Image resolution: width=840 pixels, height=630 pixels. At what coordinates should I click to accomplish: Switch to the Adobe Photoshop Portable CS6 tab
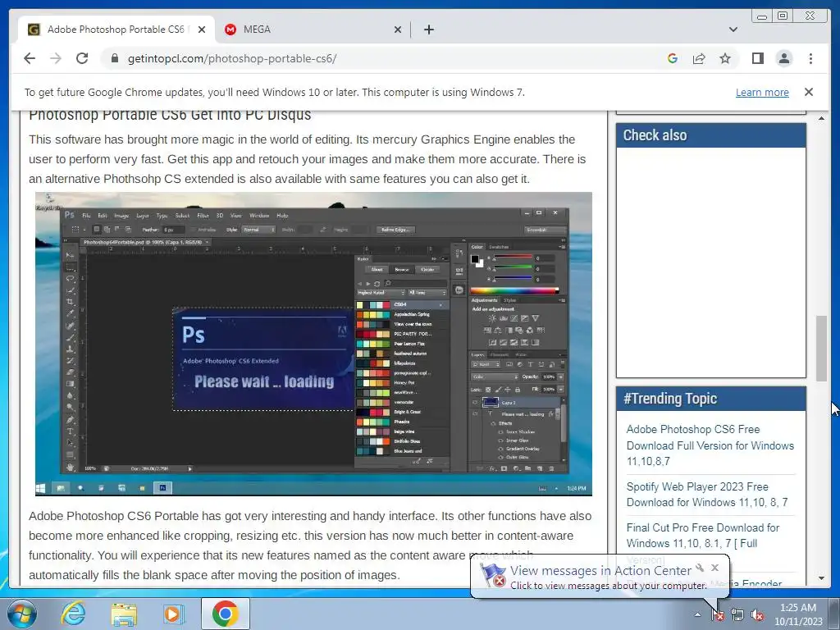115,30
